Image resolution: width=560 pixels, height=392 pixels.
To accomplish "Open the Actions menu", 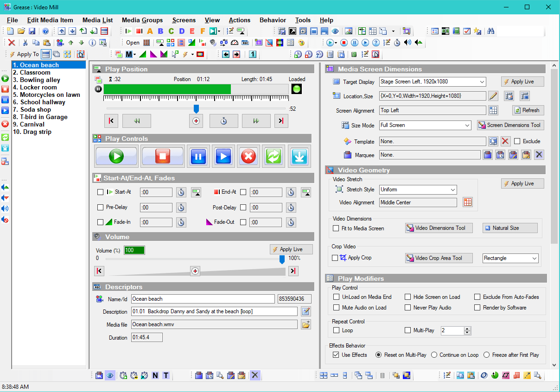I will (240, 20).
